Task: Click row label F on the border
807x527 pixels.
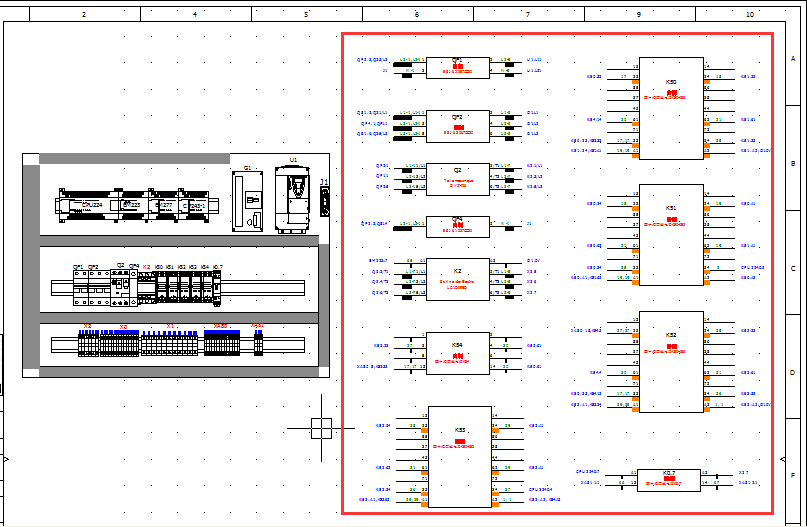Action: coord(793,476)
